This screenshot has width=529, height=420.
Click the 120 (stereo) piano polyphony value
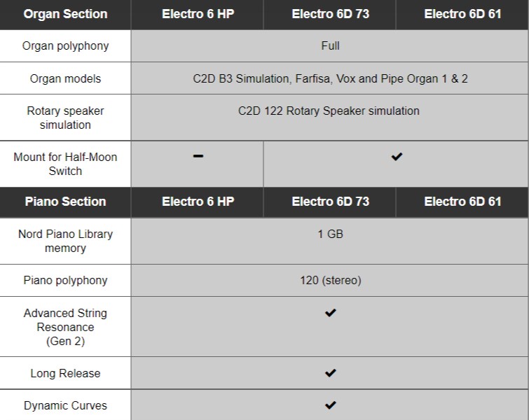point(331,281)
